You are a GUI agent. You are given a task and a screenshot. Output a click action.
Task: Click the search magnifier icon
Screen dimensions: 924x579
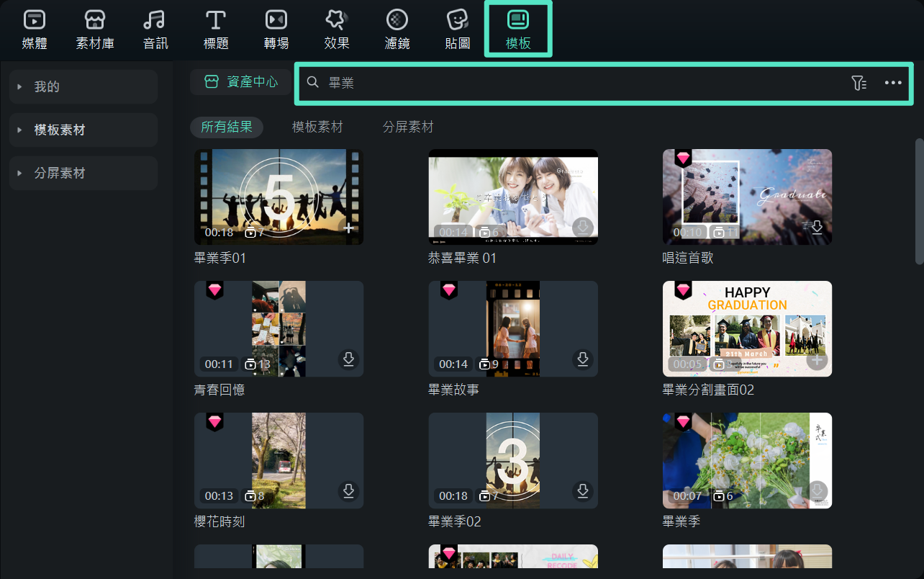pos(312,82)
